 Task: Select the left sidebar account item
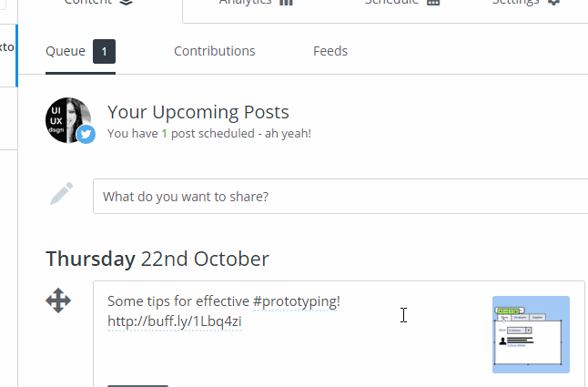pos(7,47)
